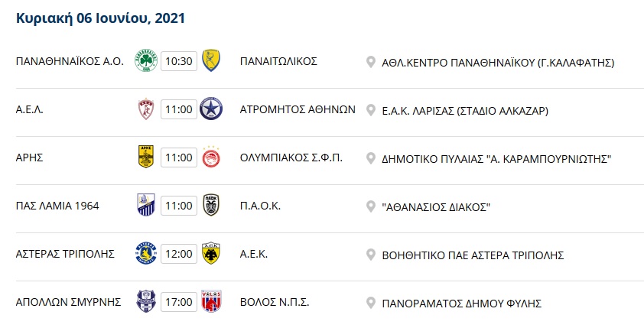
Task: Click the Asteras Tripolis blue round crest
Action: point(146,253)
